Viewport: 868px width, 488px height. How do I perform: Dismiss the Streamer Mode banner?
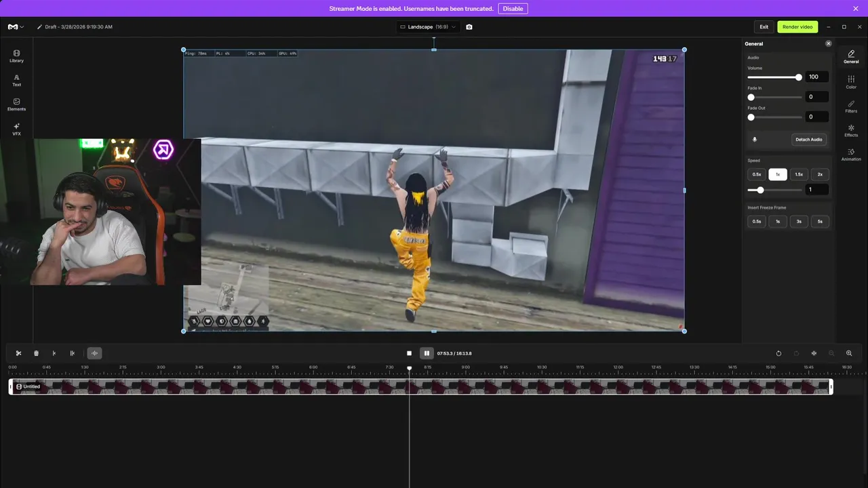click(x=856, y=9)
